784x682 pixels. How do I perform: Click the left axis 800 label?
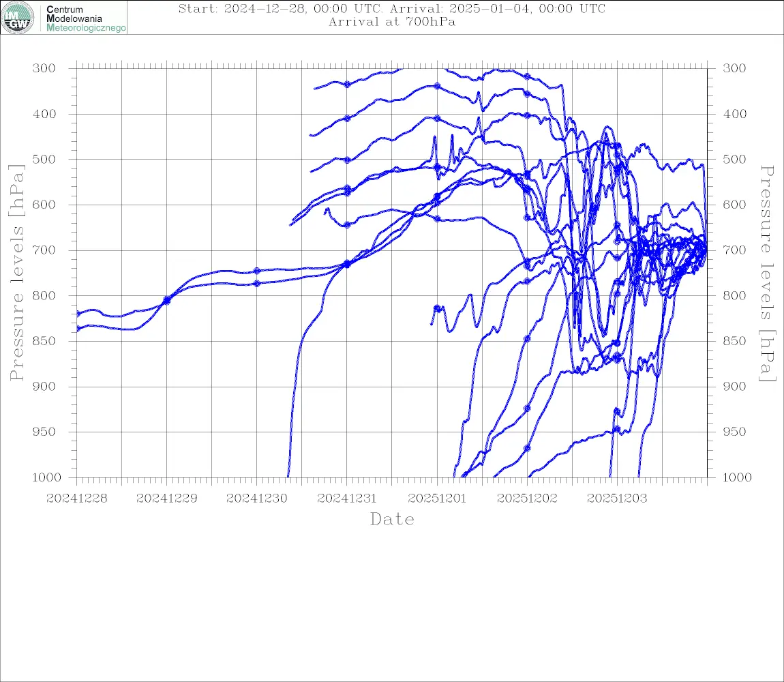click(44, 296)
